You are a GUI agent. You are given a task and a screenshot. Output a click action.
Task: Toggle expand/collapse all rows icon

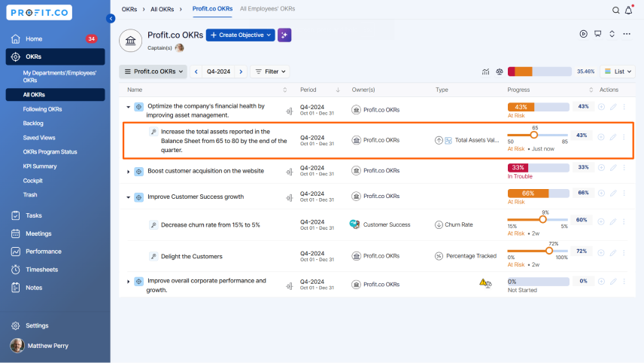point(612,34)
